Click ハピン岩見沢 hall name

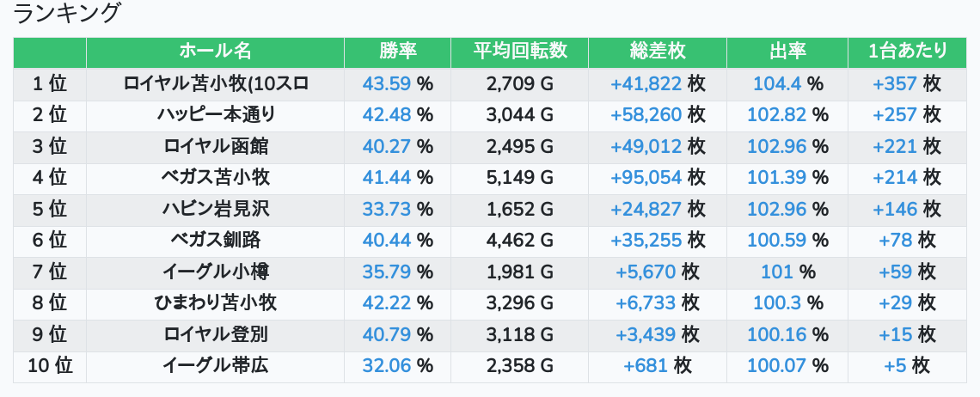click(x=215, y=208)
